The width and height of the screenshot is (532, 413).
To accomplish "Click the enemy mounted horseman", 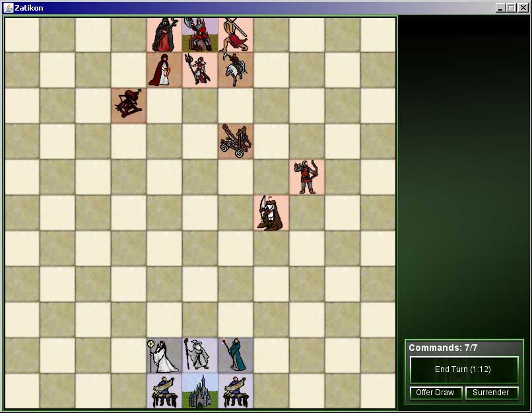I will [236, 69].
